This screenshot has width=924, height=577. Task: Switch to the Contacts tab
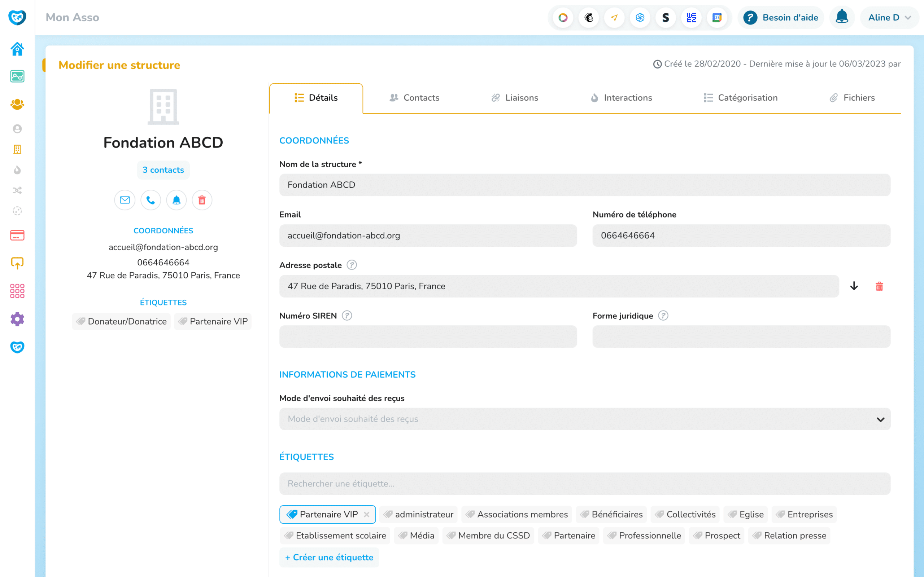click(x=415, y=98)
